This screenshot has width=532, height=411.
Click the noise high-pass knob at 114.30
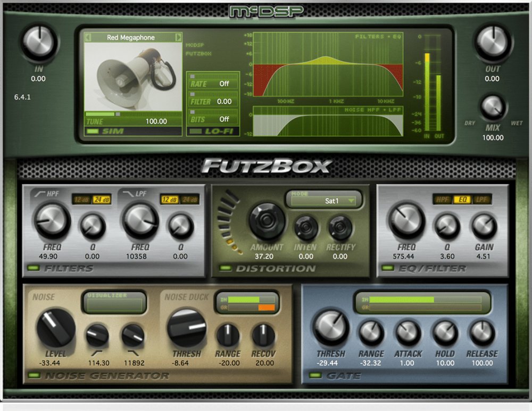pos(97,335)
